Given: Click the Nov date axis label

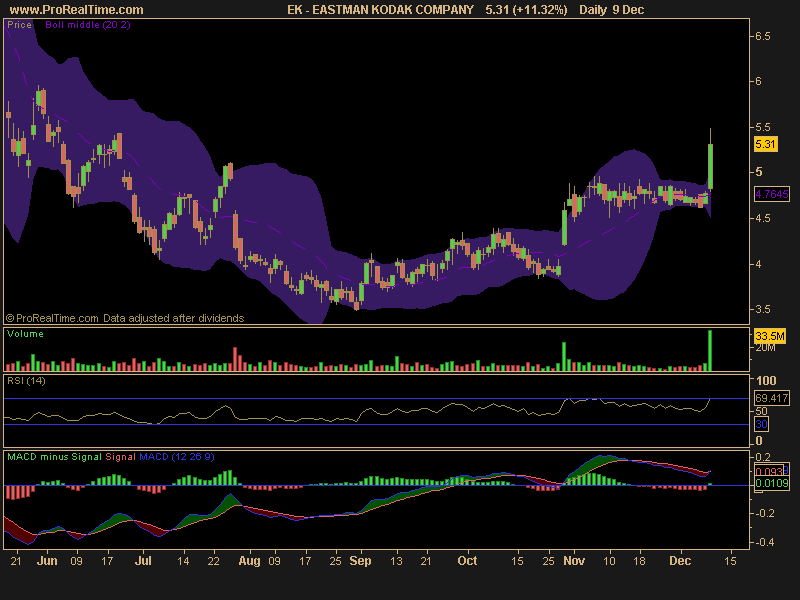Looking at the screenshot, I should 574,561.
